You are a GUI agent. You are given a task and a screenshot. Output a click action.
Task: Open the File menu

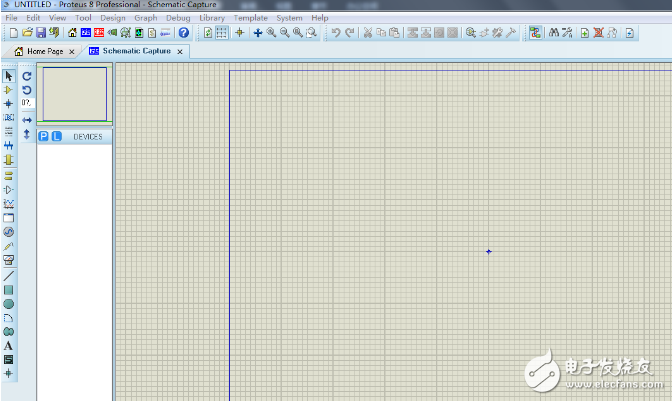pos(11,18)
